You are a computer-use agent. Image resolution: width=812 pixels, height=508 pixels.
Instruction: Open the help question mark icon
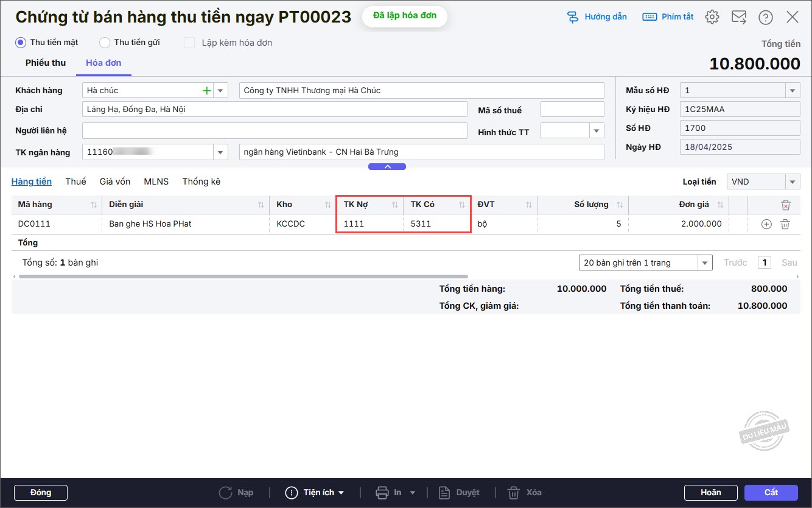pos(765,17)
